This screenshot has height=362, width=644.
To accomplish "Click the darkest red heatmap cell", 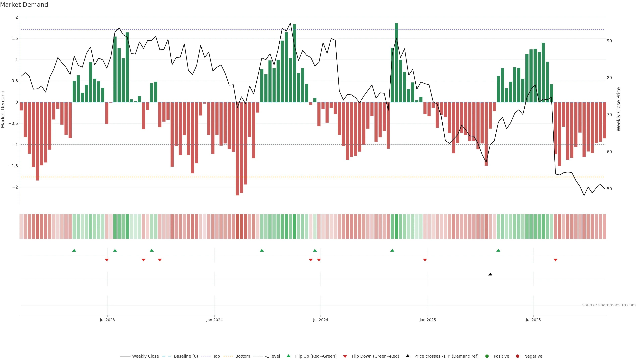I will pos(237,226).
